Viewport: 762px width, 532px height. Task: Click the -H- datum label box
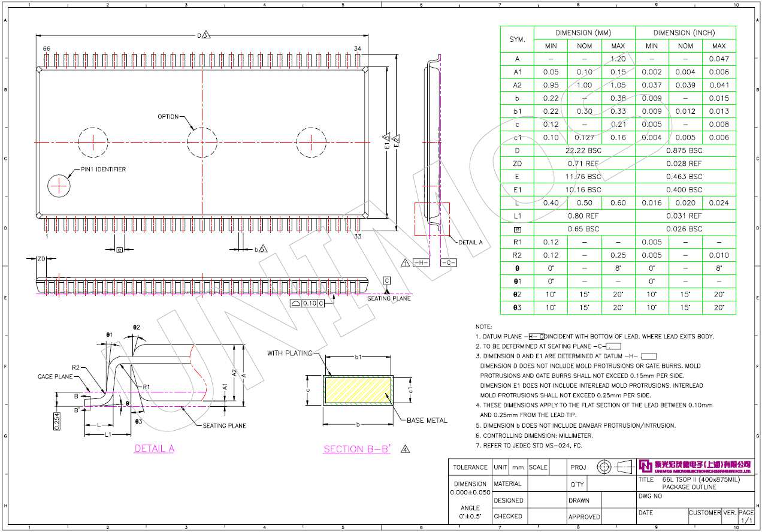pos(421,262)
